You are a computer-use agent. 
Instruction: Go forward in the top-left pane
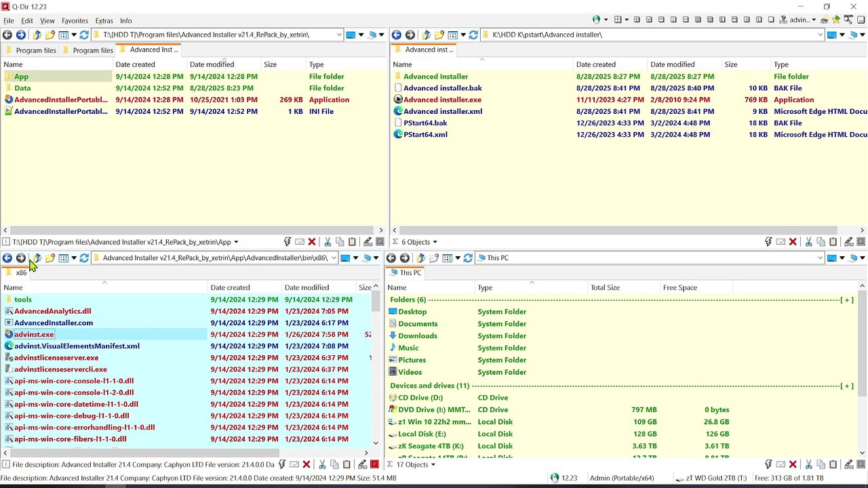click(21, 35)
